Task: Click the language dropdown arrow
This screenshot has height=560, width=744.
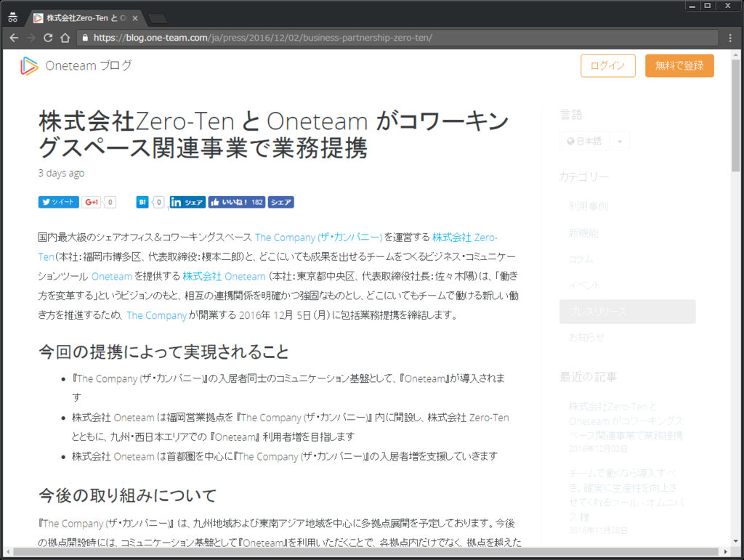Action: tap(620, 142)
